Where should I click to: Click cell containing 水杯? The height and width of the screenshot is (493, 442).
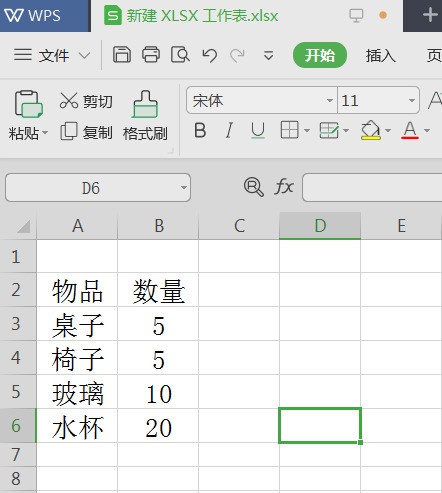(77, 426)
